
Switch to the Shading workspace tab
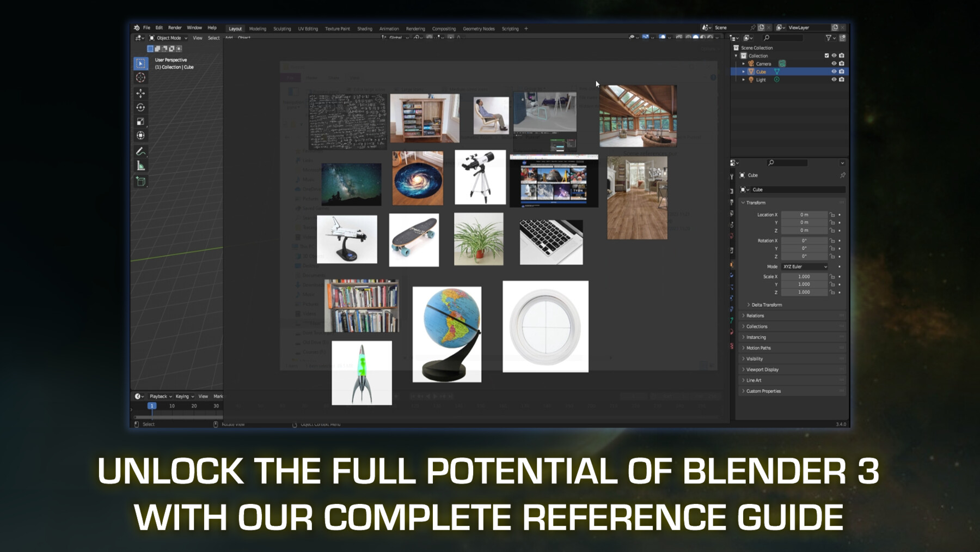coord(365,28)
